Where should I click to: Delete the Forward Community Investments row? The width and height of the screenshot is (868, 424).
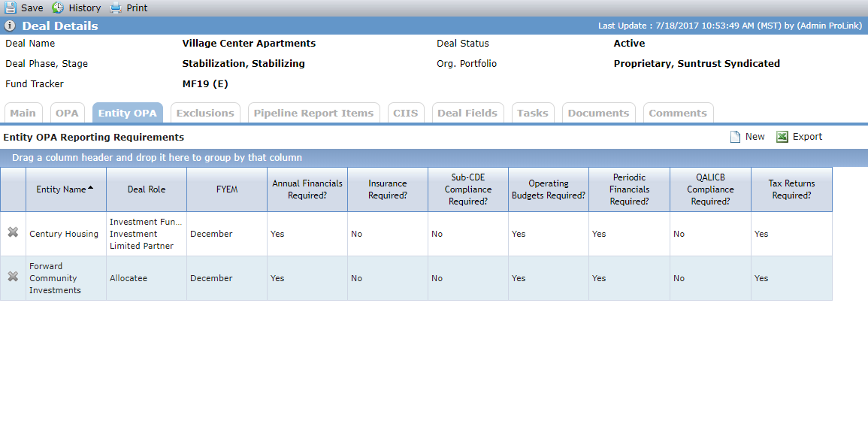pyautogui.click(x=13, y=276)
